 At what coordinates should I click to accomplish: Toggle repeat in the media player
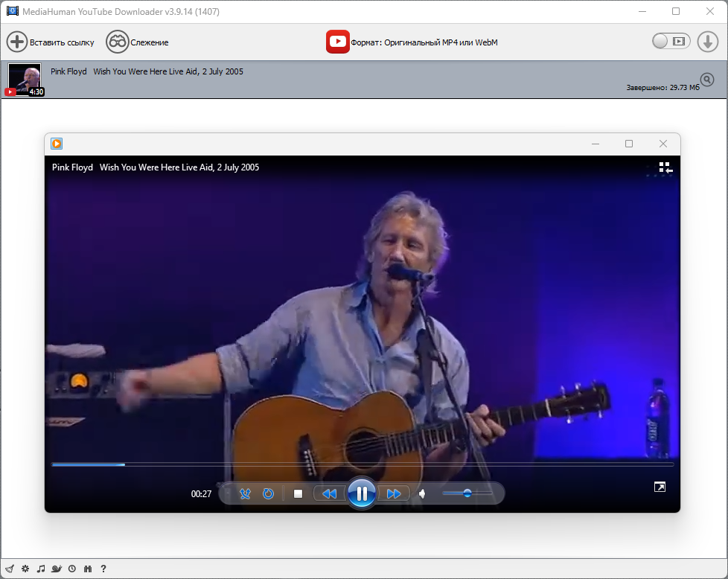[x=269, y=493]
